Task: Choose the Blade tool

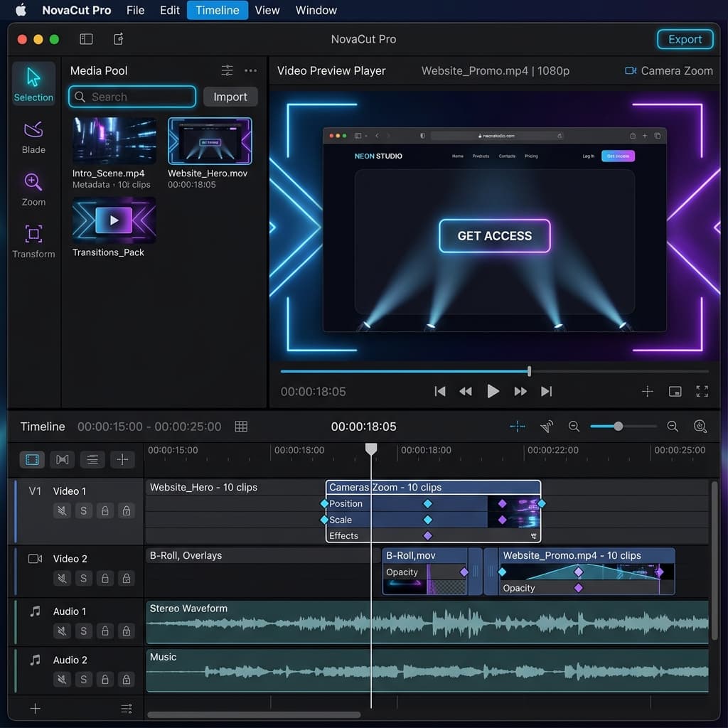Action: click(33, 137)
